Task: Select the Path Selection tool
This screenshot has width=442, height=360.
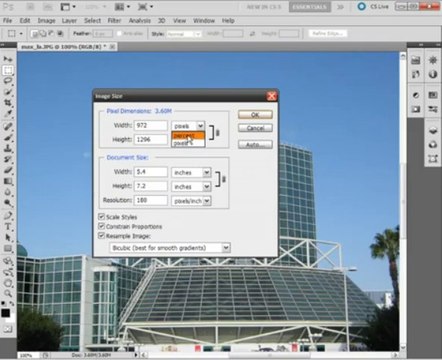Action: (x=8, y=238)
